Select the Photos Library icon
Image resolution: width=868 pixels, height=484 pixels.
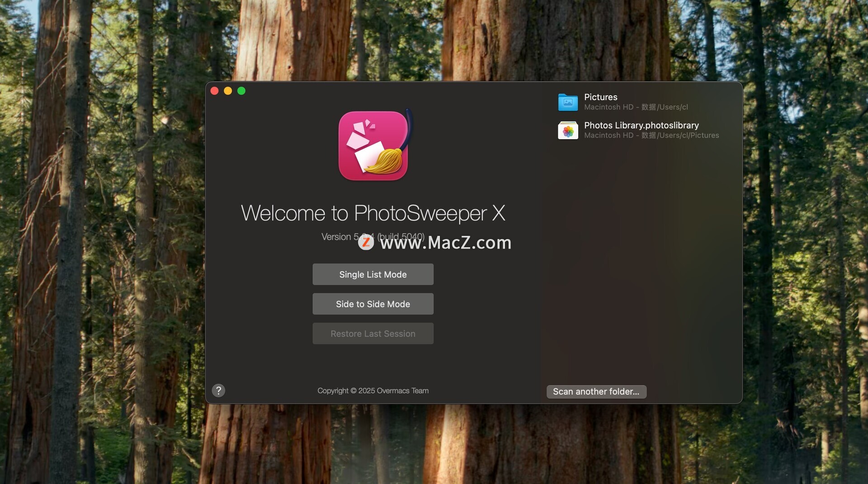click(x=568, y=131)
